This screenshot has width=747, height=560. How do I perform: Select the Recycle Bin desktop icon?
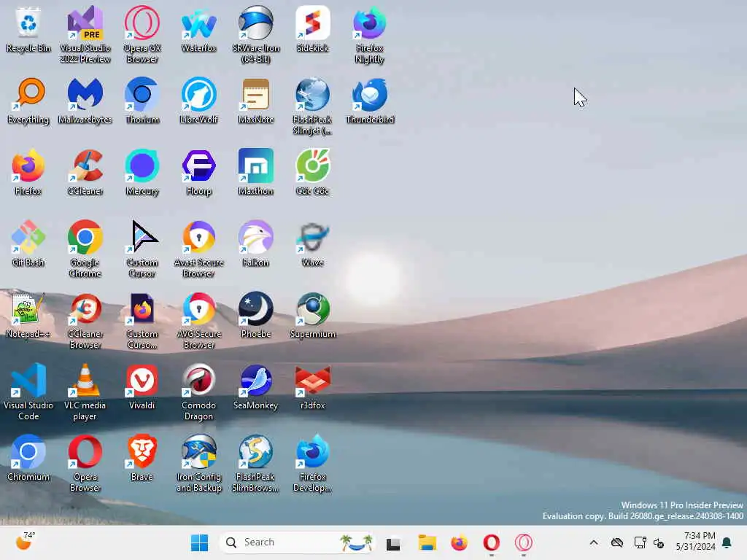tap(28, 30)
